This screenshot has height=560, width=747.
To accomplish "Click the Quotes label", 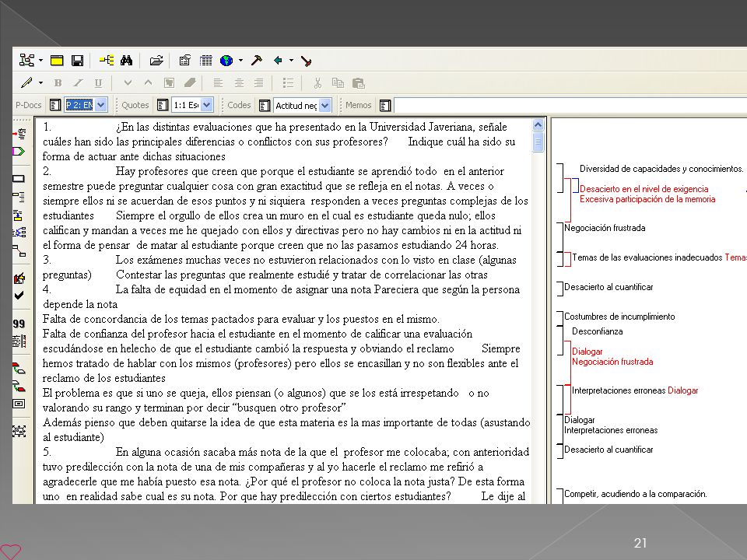I will (135, 105).
